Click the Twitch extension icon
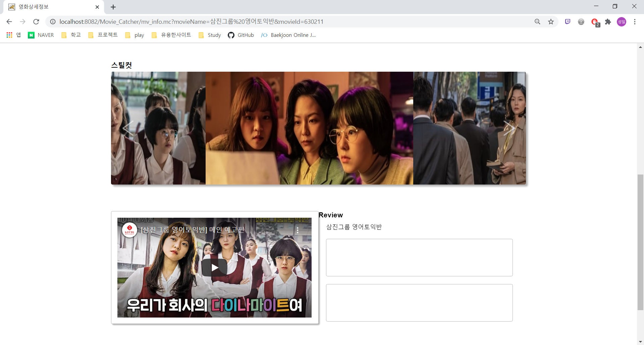The image size is (644, 345). click(568, 21)
